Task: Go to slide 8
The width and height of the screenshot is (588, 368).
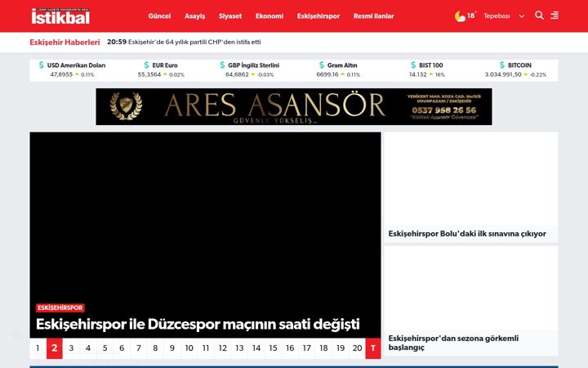Action: point(155,348)
